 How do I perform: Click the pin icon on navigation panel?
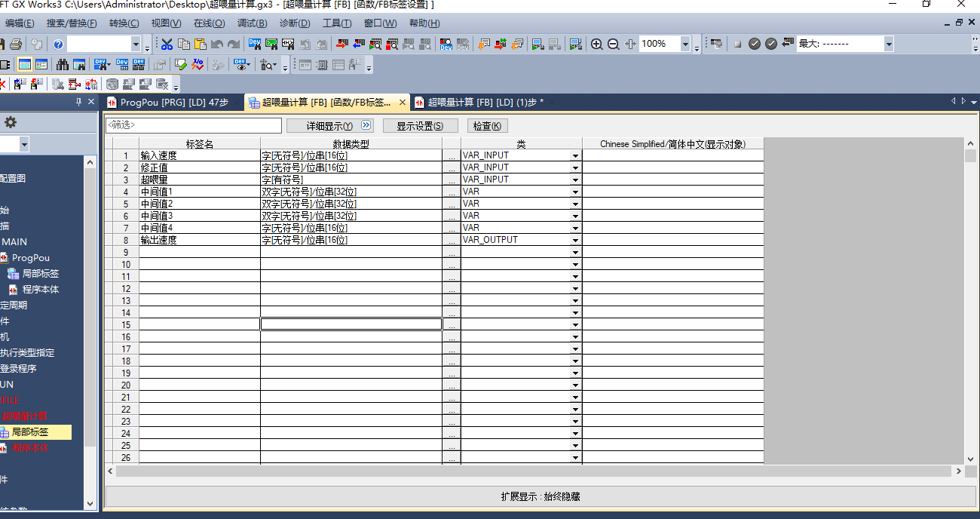click(x=78, y=102)
